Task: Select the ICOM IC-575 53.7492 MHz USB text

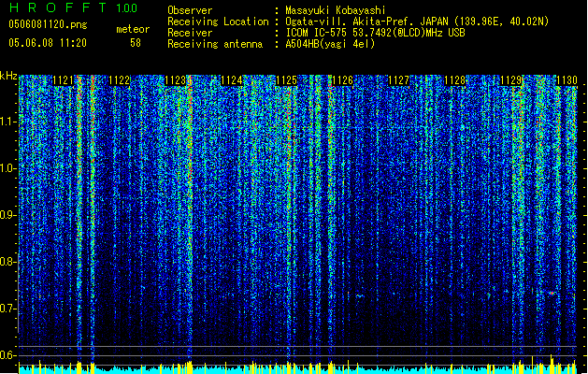Action: click(375, 33)
